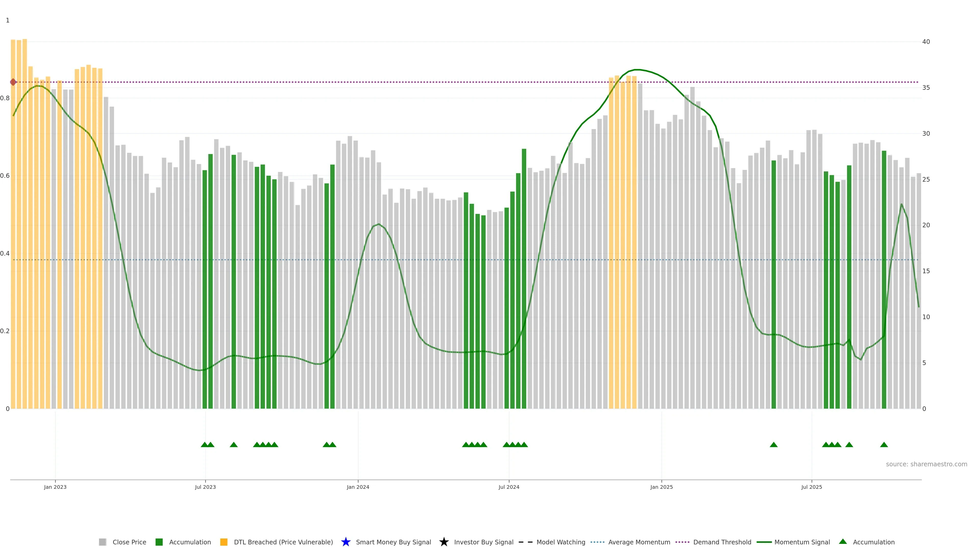This screenshot has width=980, height=551.
Task: Click the green Momentum Signal legend line
Action: (764, 542)
